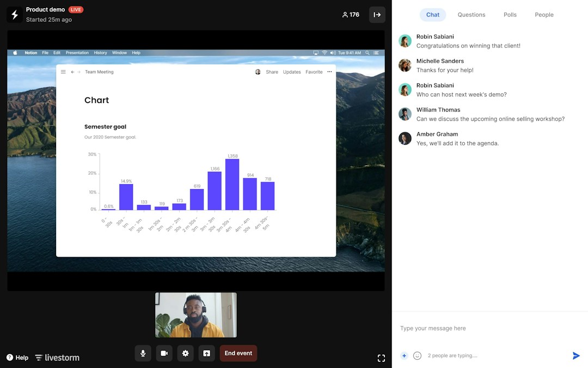Click the Product demo event title

pos(45,9)
